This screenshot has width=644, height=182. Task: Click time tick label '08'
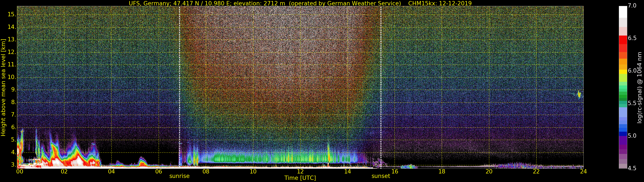(206, 172)
